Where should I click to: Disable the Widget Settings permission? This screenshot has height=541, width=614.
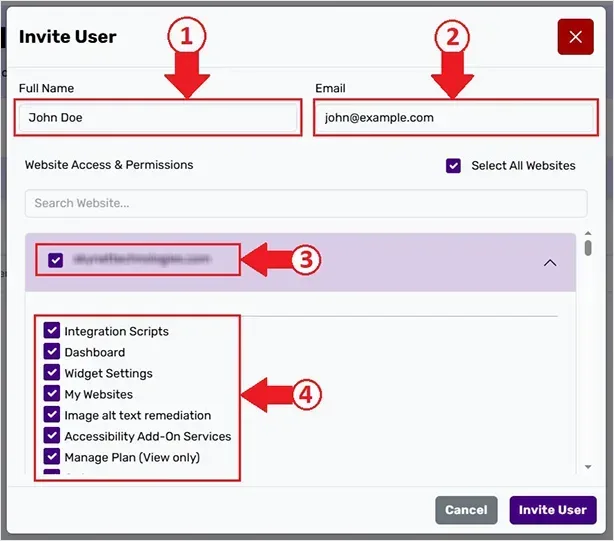[52, 373]
